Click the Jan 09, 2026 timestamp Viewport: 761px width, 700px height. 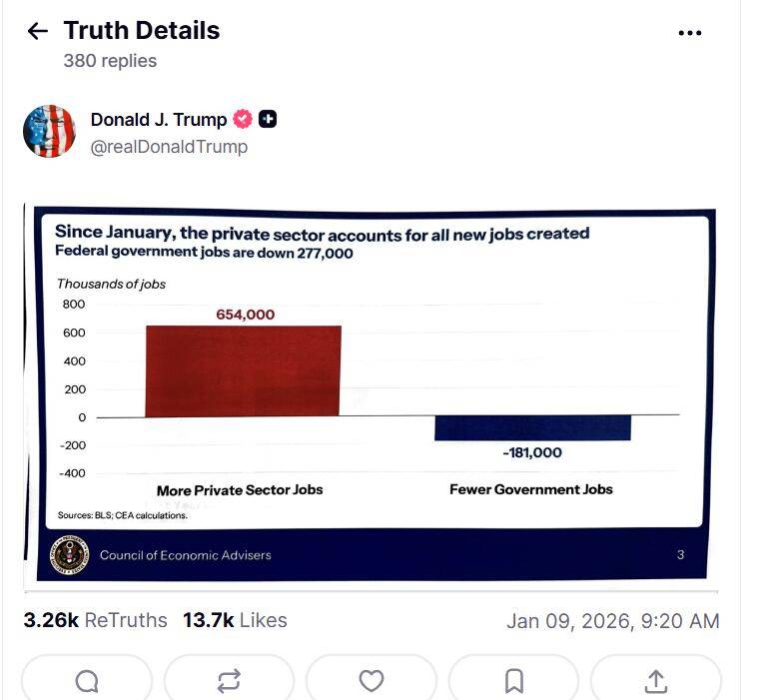(612, 621)
